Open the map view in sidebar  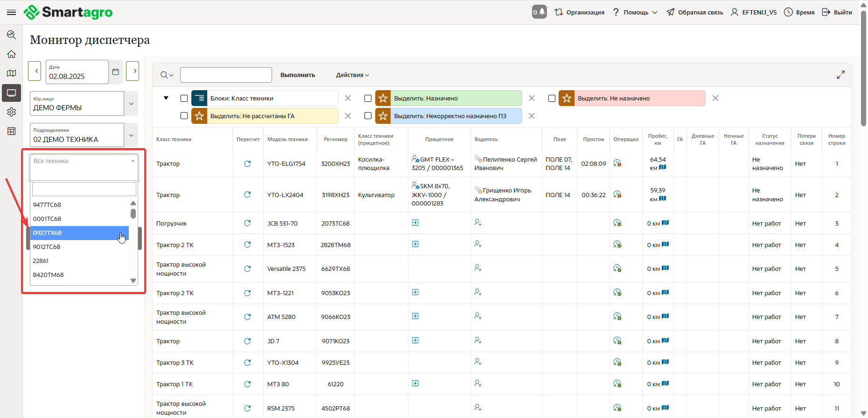[x=11, y=73]
